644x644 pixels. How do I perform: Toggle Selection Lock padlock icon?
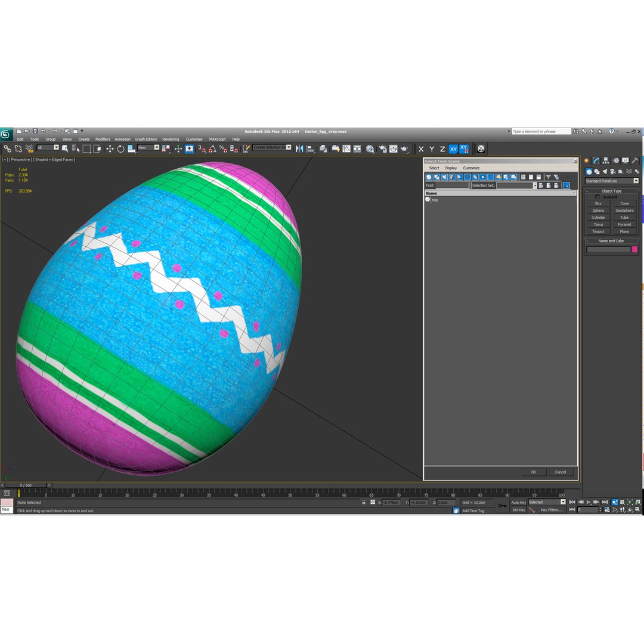364,502
